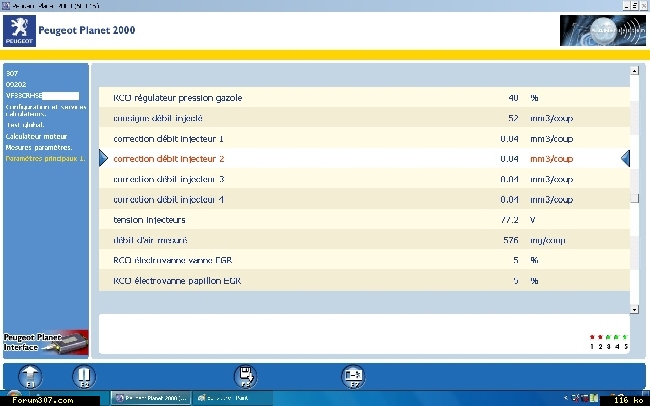Click the 00202 entry in sidebar

(16, 84)
